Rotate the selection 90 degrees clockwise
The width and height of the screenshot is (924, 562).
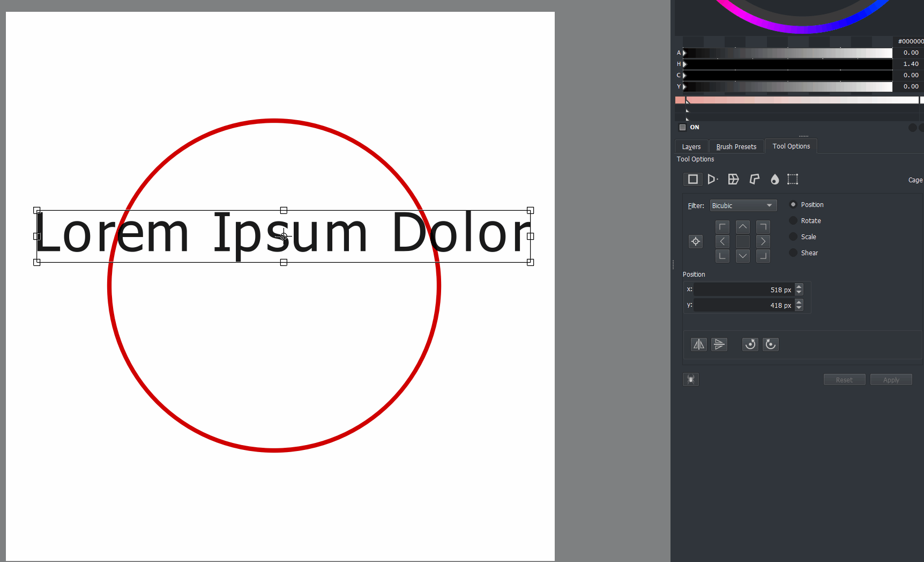(771, 344)
